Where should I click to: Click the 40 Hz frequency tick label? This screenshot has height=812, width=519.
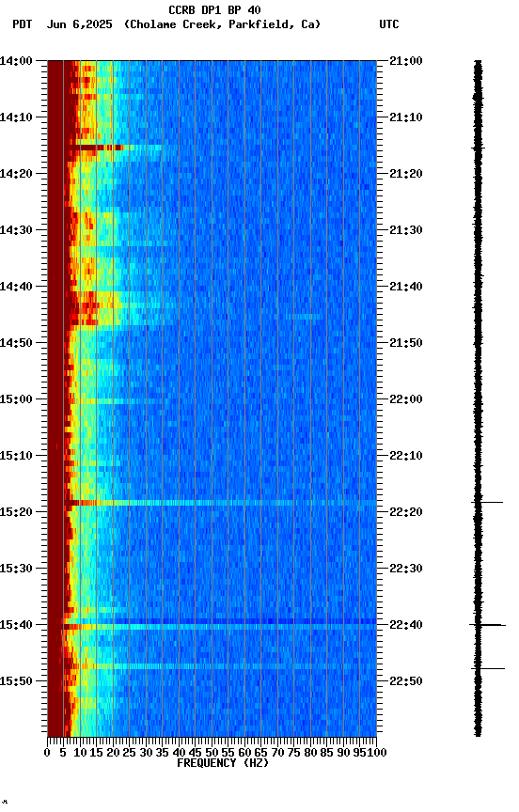point(179,753)
